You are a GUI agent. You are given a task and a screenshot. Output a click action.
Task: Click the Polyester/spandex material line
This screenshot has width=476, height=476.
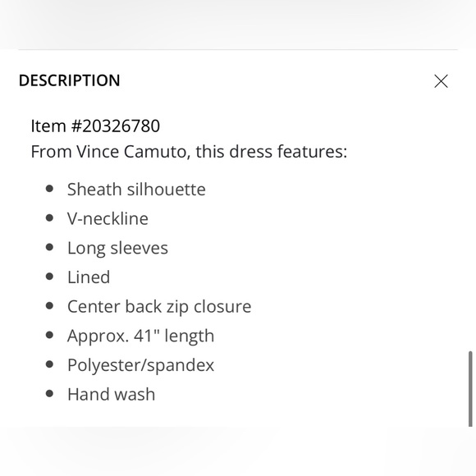click(x=141, y=365)
